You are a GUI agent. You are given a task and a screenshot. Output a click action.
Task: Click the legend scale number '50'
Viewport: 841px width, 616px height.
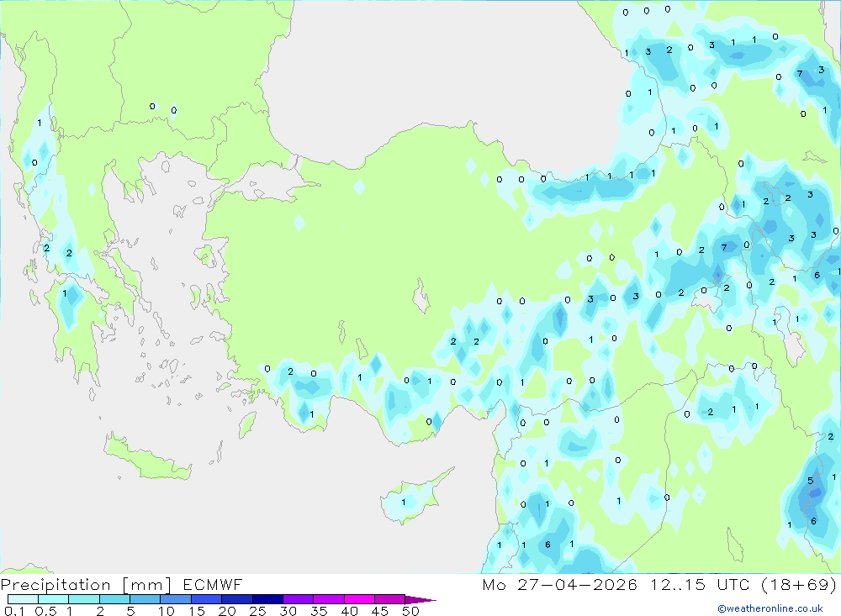pyautogui.click(x=411, y=611)
